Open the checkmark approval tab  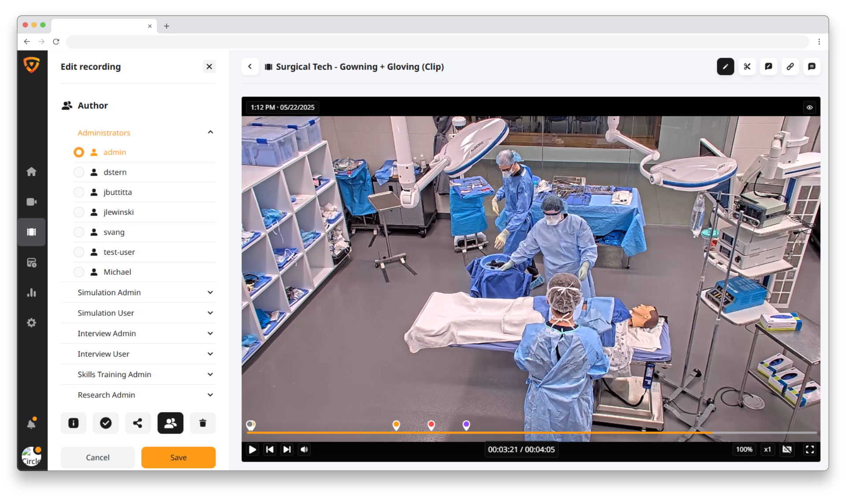click(x=106, y=423)
